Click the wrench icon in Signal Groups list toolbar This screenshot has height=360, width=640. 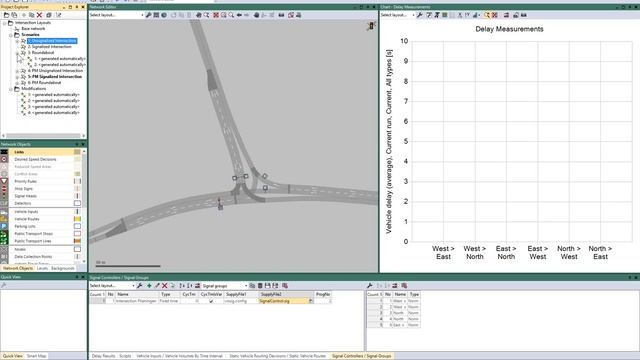pos(370,286)
